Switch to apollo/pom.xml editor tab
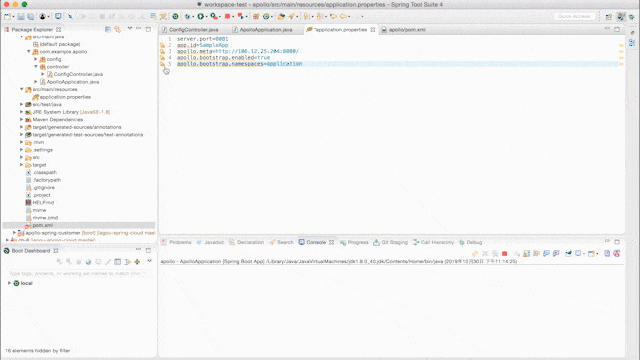 pyautogui.click(x=407, y=30)
